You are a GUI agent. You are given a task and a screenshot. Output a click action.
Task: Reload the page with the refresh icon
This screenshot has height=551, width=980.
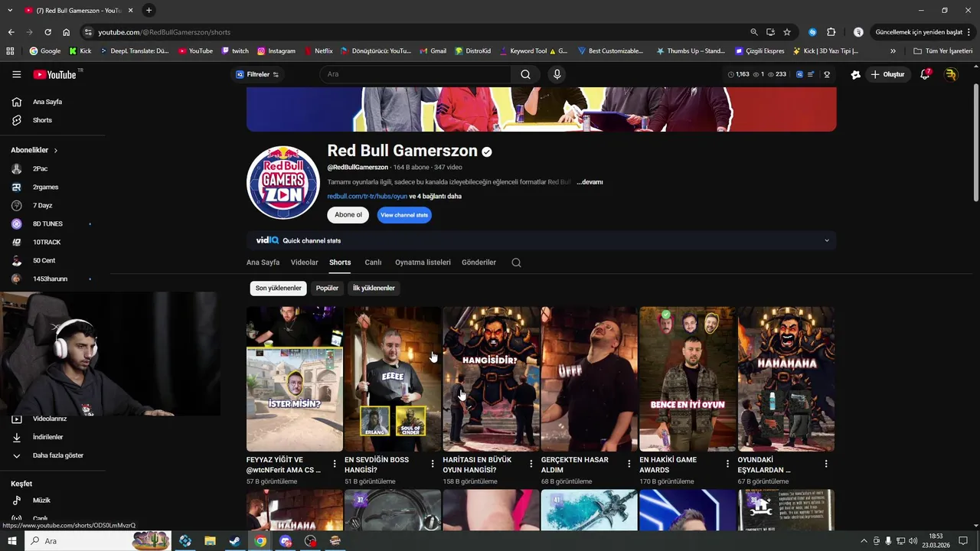click(x=47, y=32)
